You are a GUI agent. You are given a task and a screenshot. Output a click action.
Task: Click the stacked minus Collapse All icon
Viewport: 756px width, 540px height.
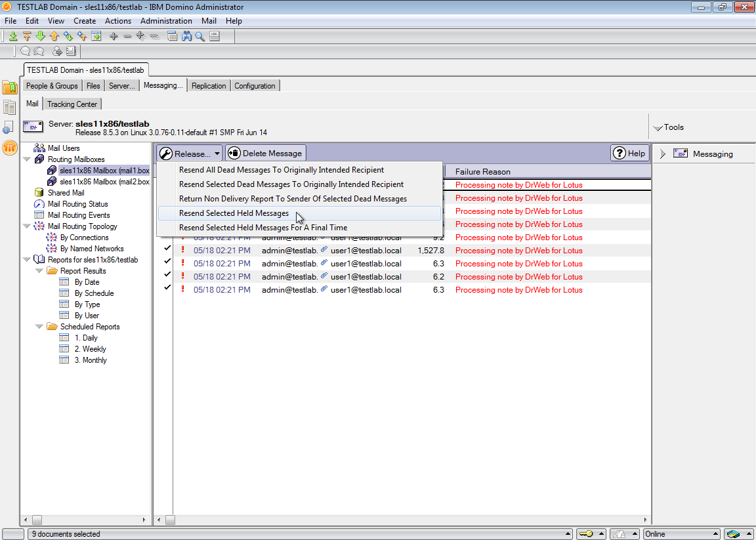pos(155,36)
